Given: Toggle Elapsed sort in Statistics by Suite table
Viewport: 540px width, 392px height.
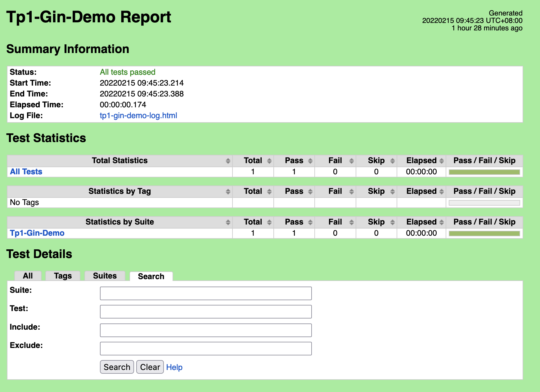Looking at the screenshot, I should tap(442, 222).
